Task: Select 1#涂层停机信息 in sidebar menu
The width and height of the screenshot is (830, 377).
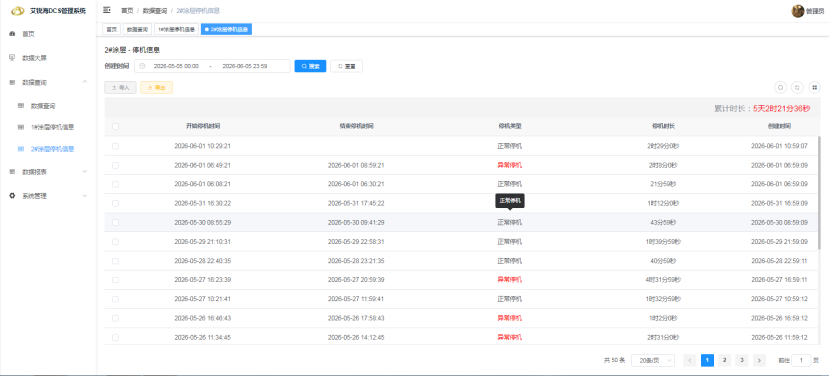Action: (52, 127)
